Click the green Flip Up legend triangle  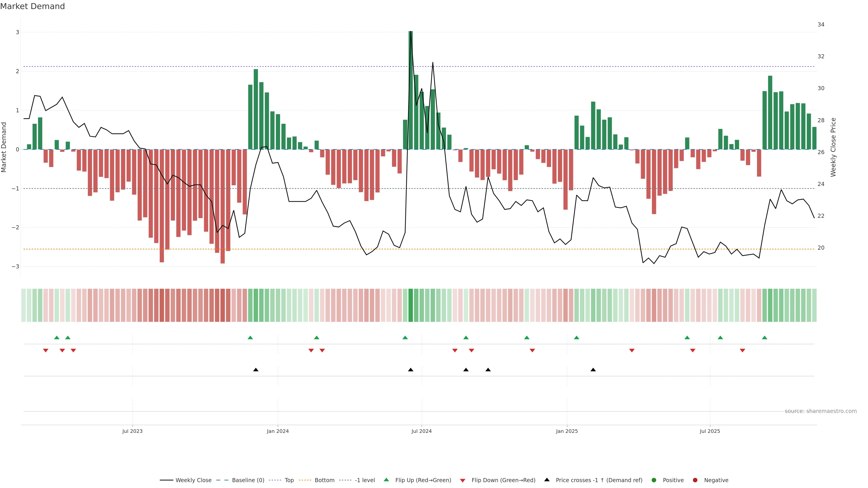coord(386,480)
